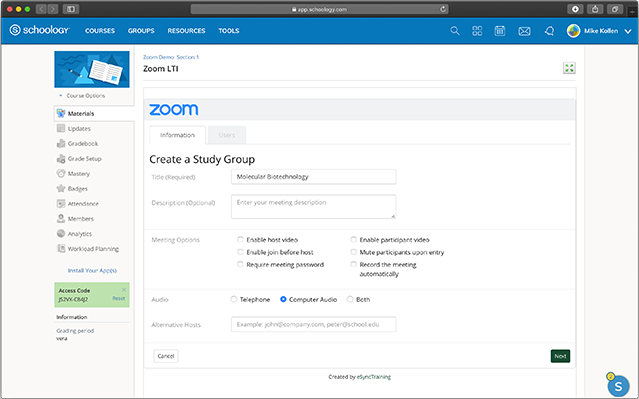Open the search magnifier icon
Image resolution: width=639 pixels, height=399 pixels.
(x=455, y=31)
